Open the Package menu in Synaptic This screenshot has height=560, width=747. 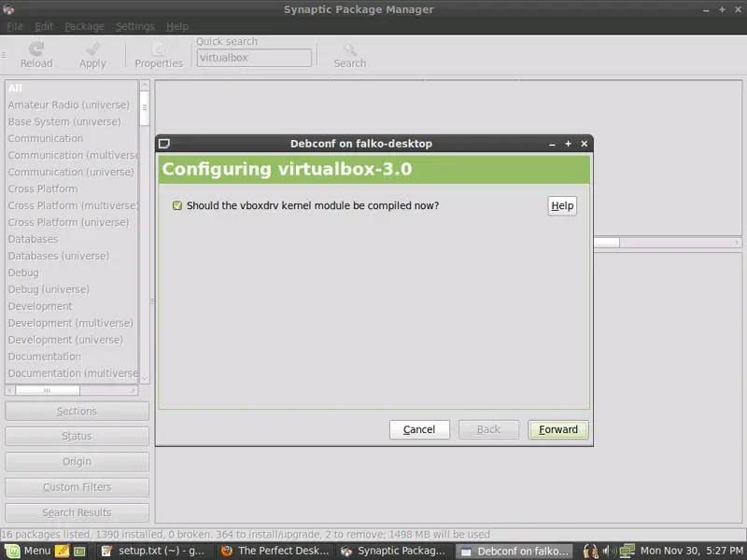coord(84,27)
